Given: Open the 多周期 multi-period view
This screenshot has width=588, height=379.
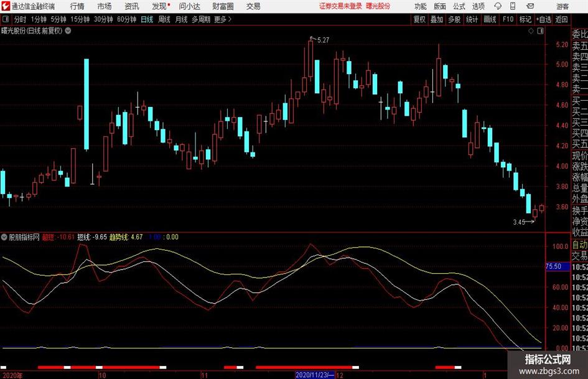Looking at the screenshot, I should (200, 19).
